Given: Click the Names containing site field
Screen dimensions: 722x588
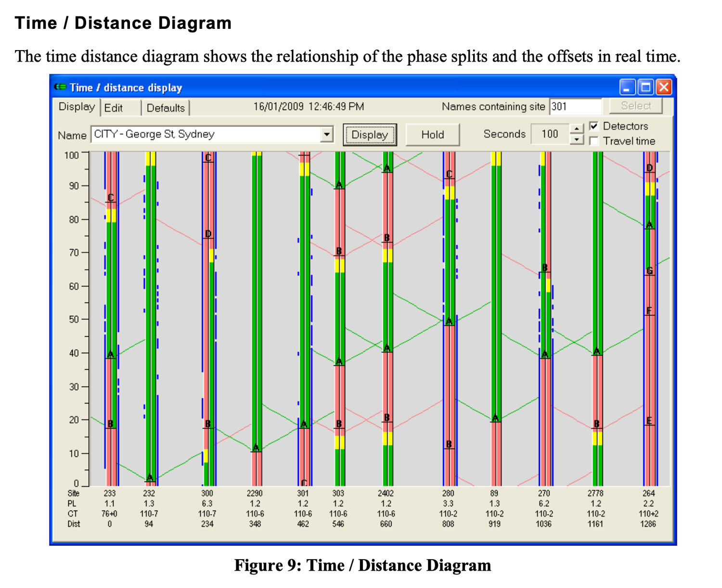Looking at the screenshot, I should pos(575,106).
